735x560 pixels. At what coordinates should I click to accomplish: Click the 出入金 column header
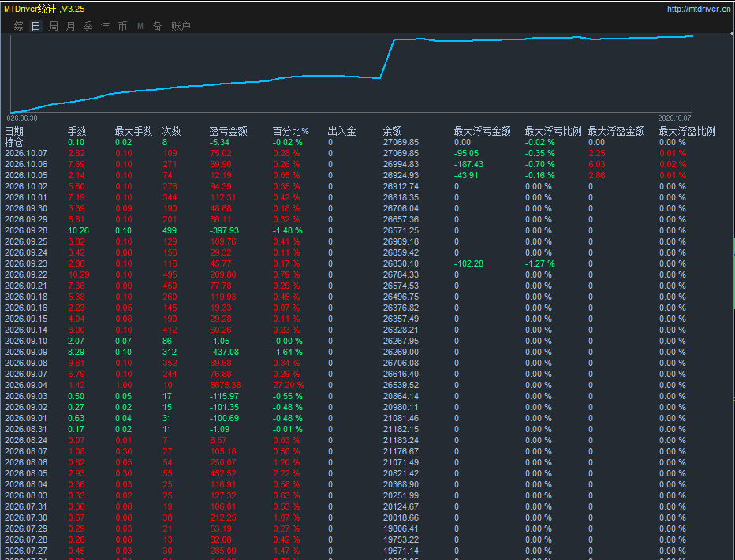pos(341,131)
